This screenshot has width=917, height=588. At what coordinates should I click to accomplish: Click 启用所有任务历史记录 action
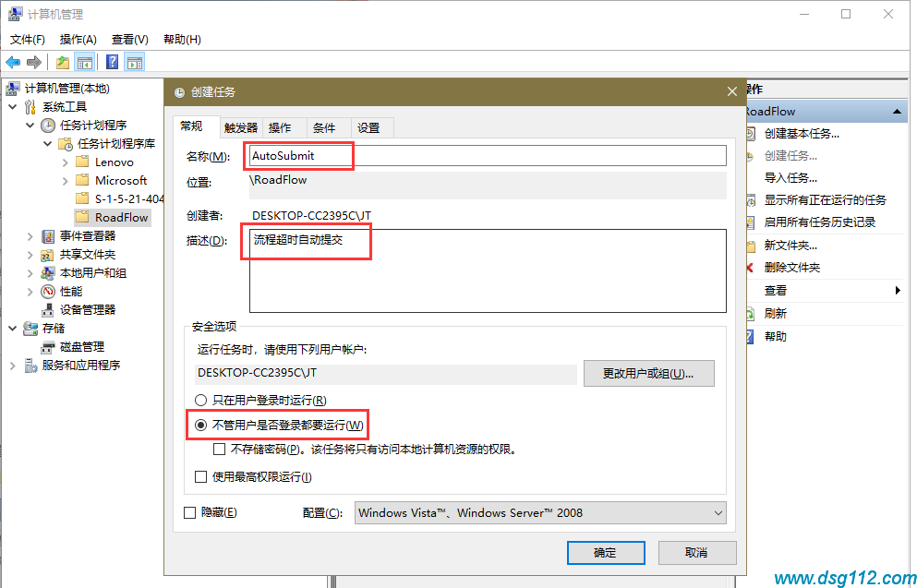tap(820, 222)
